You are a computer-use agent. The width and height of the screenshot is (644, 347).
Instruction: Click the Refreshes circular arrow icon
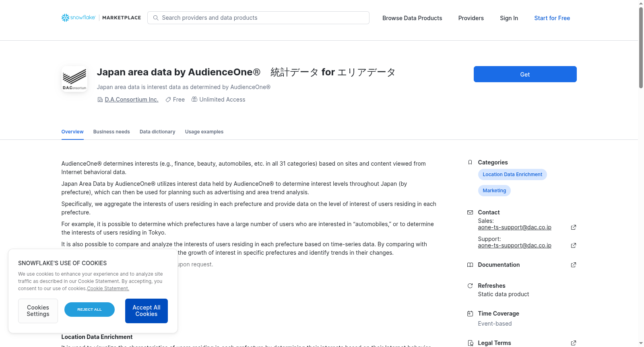click(x=470, y=286)
